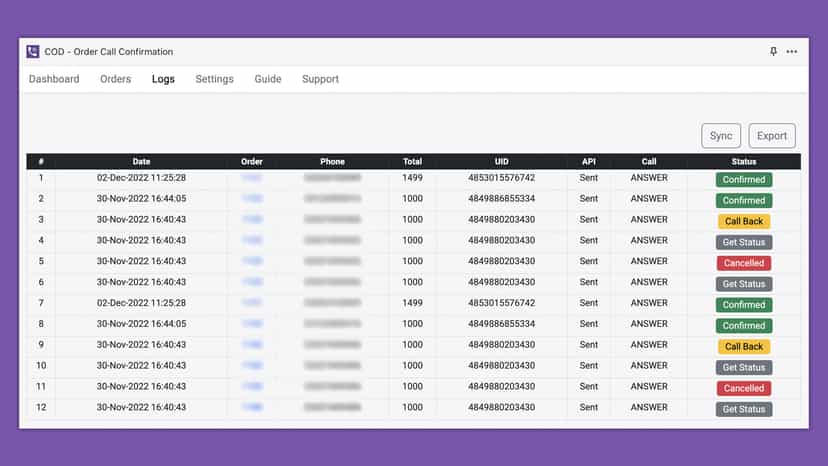Select date 30-Nov-2022 16:40:43 in row 11
The height and width of the screenshot is (466, 828).
click(141, 386)
